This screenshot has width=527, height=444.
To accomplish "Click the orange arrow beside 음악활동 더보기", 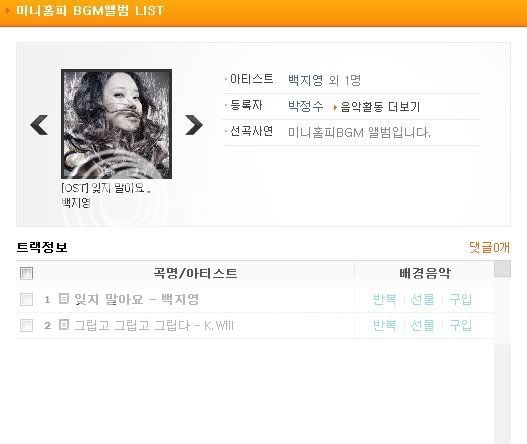I will coord(335,108).
